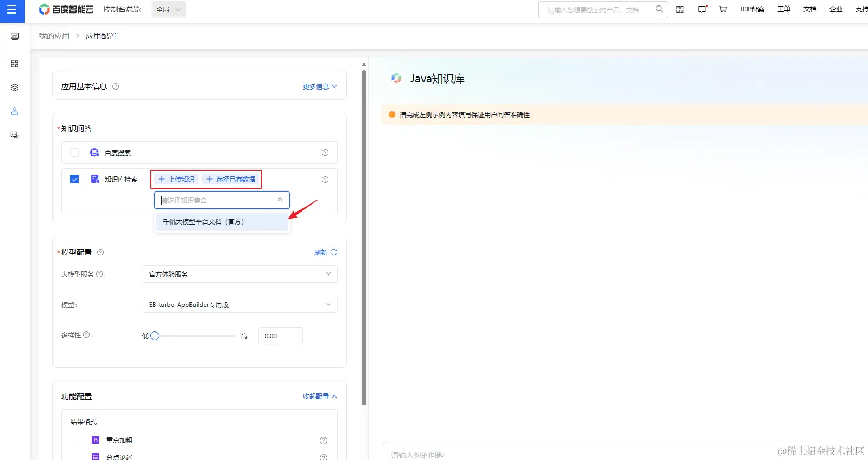This screenshot has height=460, width=868.
Task: Click the 重点加粗 bold B icon
Action: click(96, 440)
